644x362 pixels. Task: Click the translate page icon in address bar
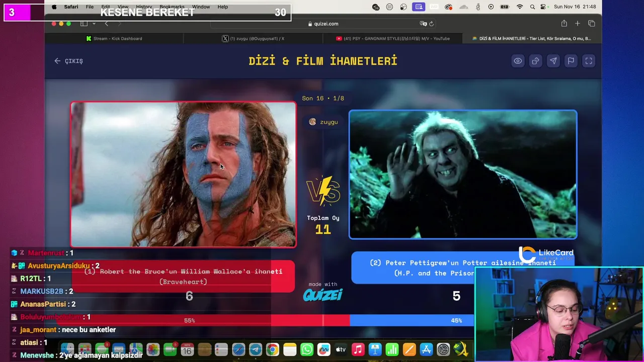tap(423, 24)
